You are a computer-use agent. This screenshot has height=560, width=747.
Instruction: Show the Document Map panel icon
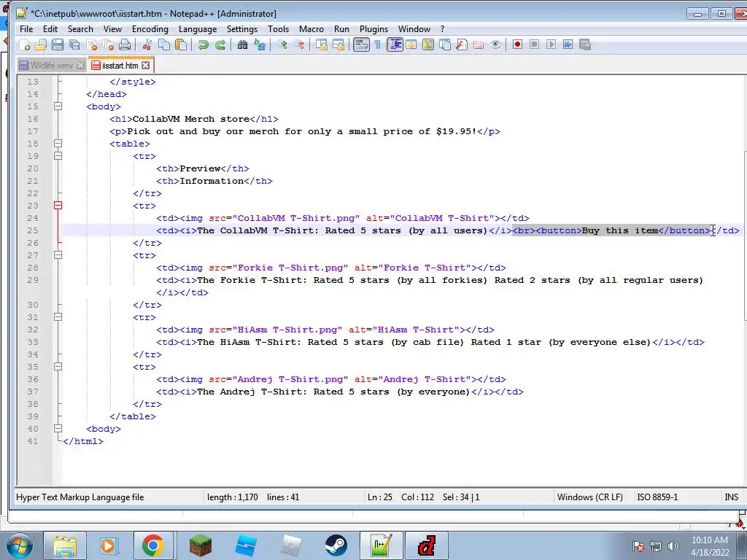click(427, 44)
